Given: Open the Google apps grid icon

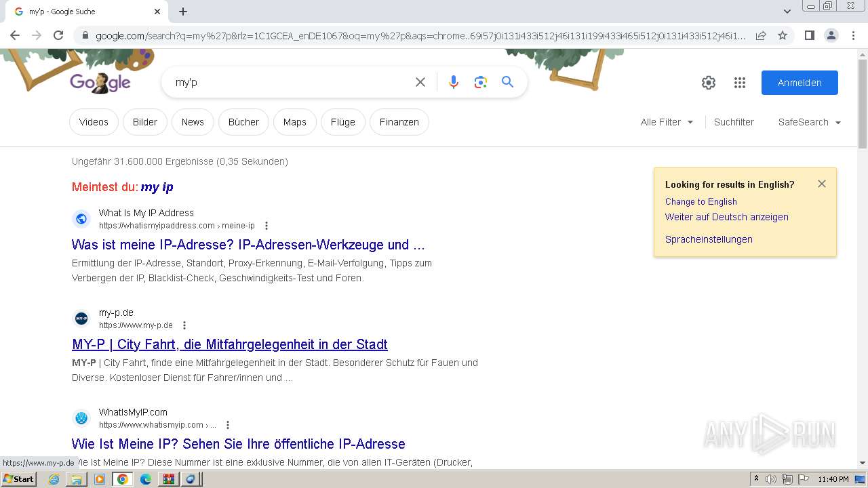Looking at the screenshot, I should (x=740, y=83).
